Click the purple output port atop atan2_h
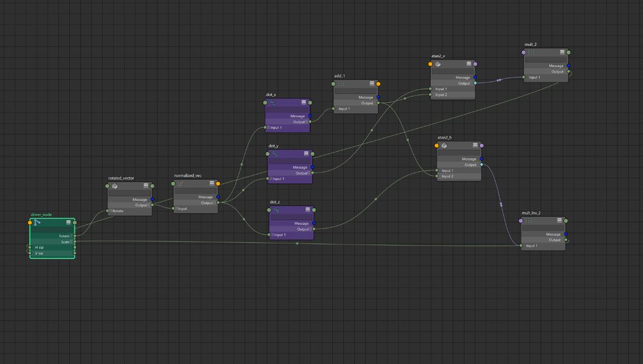 pos(482,145)
